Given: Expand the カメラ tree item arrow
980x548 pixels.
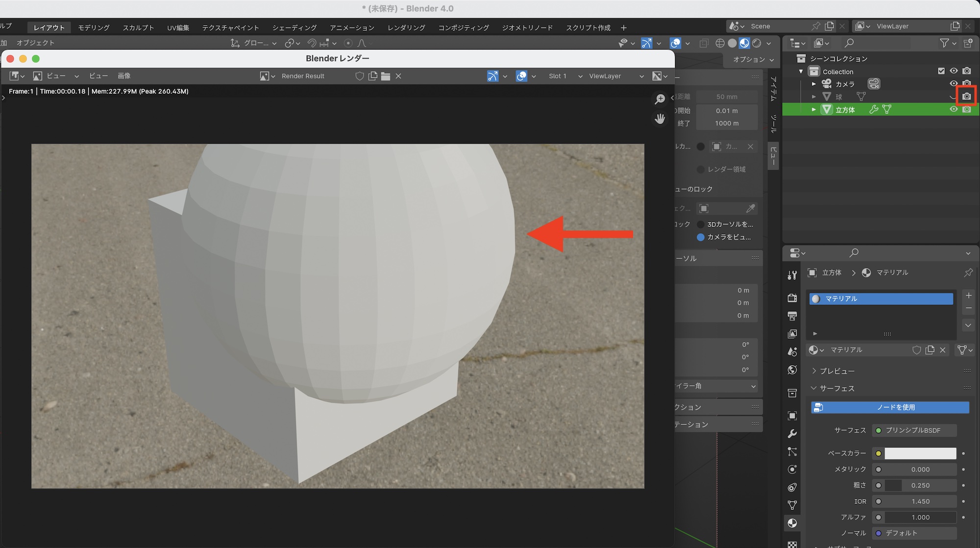Looking at the screenshot, I should pos(814,84).
